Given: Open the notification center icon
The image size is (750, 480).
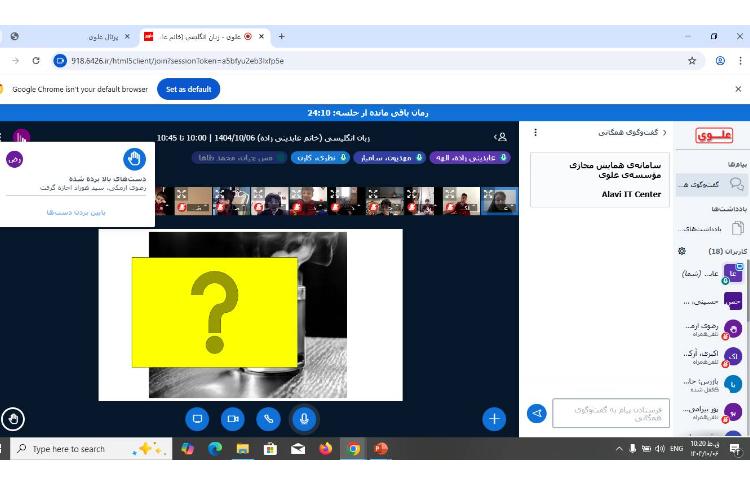Looking at the screenshot, I should (735, 448).
